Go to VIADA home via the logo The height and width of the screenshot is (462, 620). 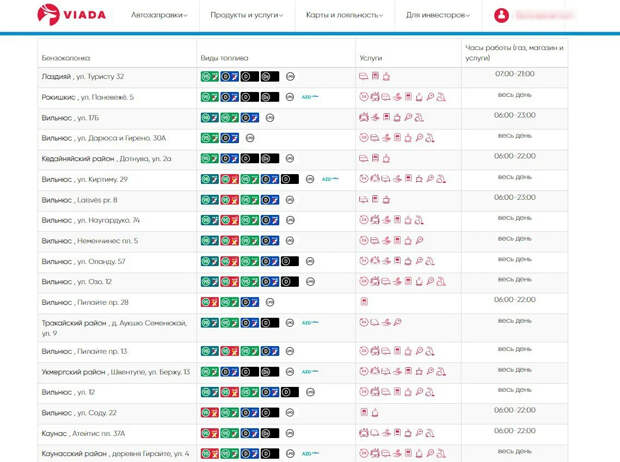(x=72, y=15)
